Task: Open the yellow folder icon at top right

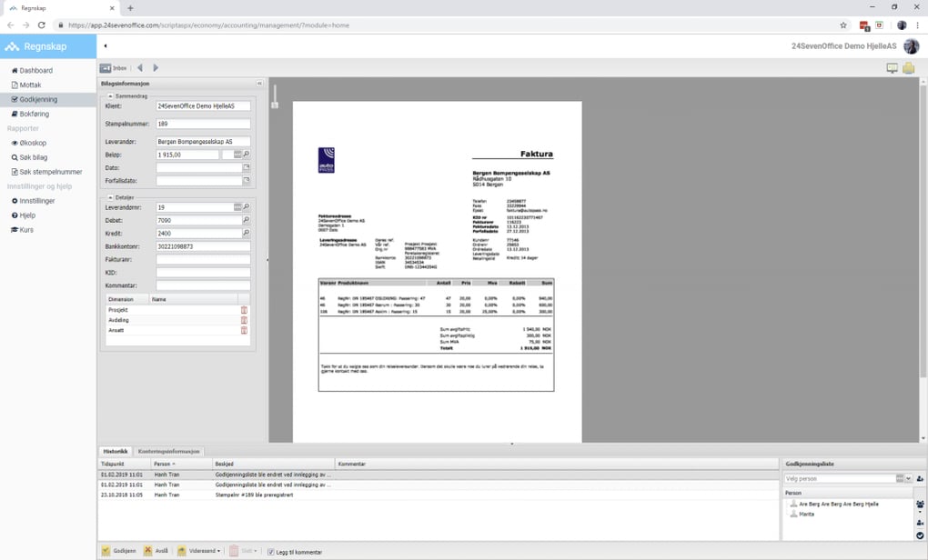Action: point(908,68)
